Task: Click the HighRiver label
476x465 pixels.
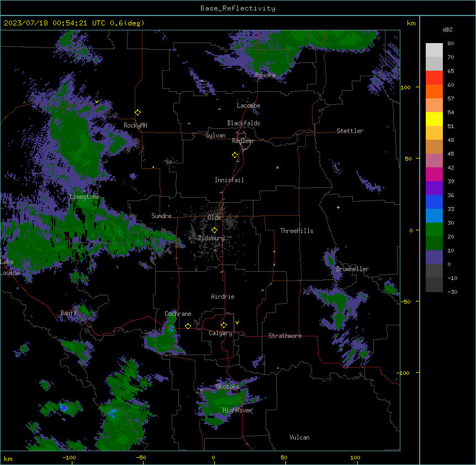Action: (x=237, y=410)
